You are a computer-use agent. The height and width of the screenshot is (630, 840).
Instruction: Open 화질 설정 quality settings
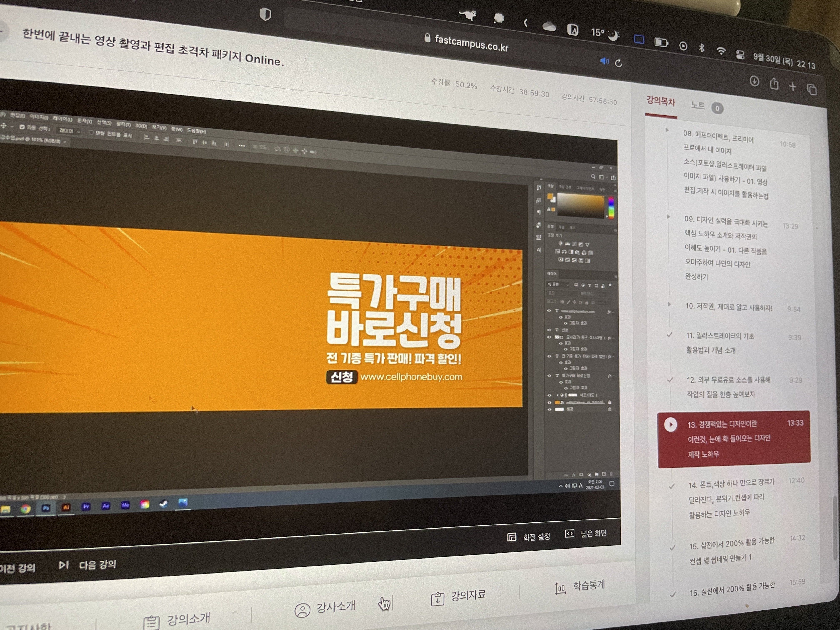529,537
